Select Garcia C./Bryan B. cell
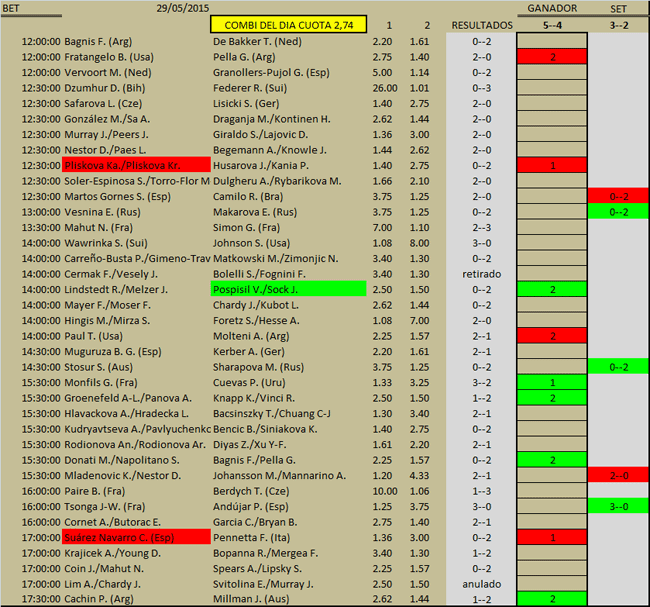 click(255, 522)
